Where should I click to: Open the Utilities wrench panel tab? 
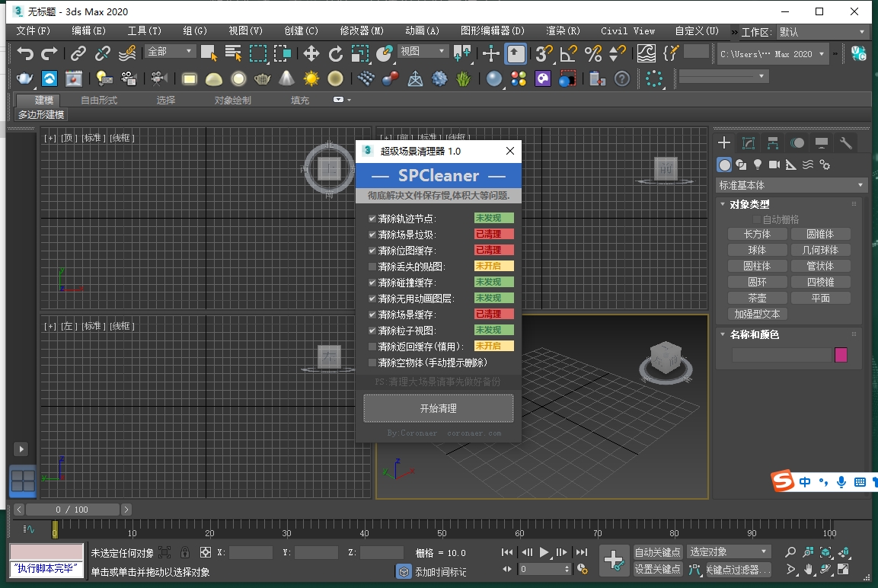[x=846, y=142]
